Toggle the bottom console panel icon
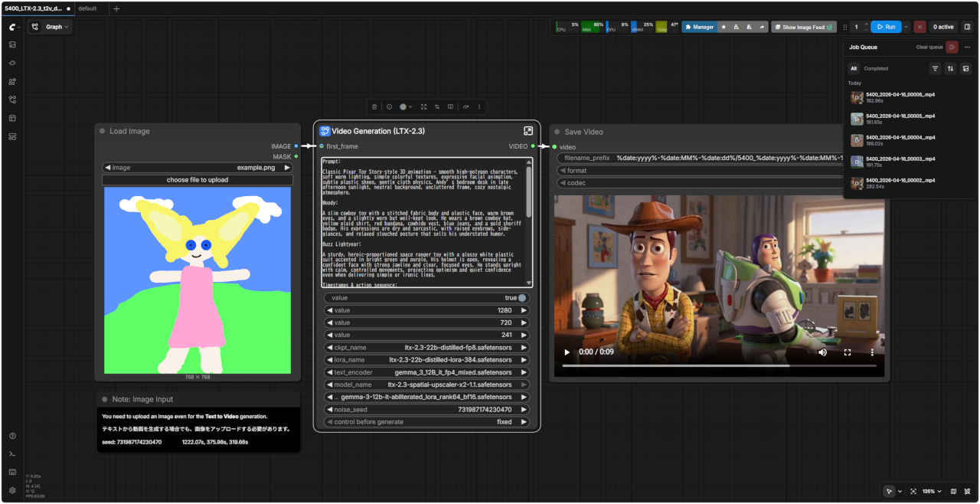 [x=12, y=454]
